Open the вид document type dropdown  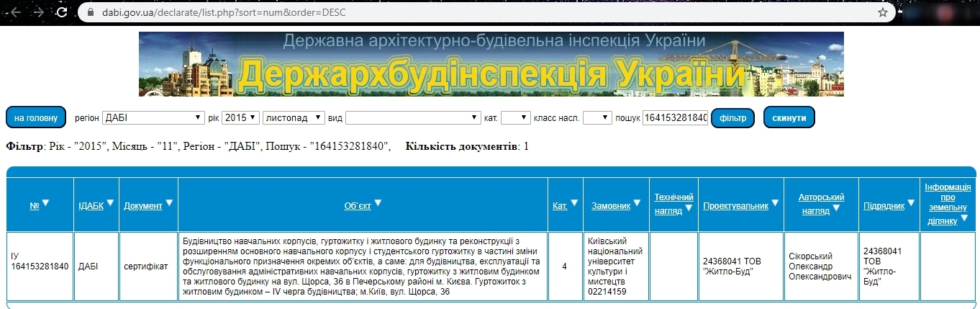click(x=413, y=117)
